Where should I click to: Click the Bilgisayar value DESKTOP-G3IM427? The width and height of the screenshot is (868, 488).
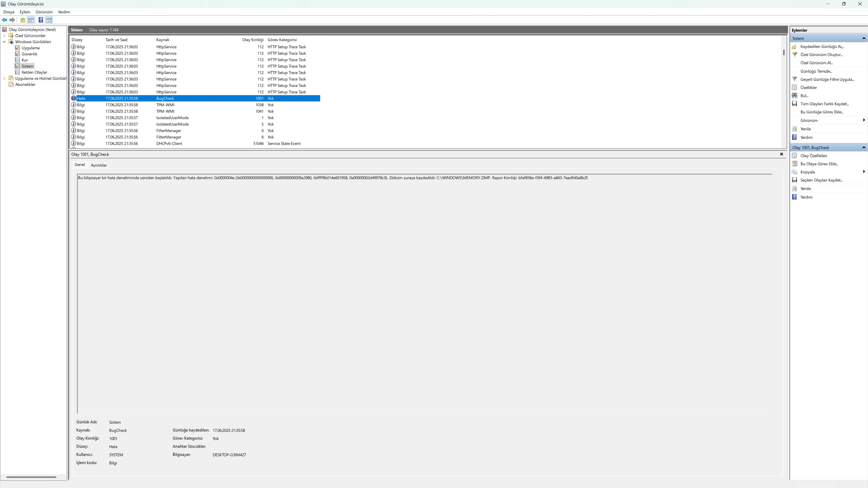229,455
